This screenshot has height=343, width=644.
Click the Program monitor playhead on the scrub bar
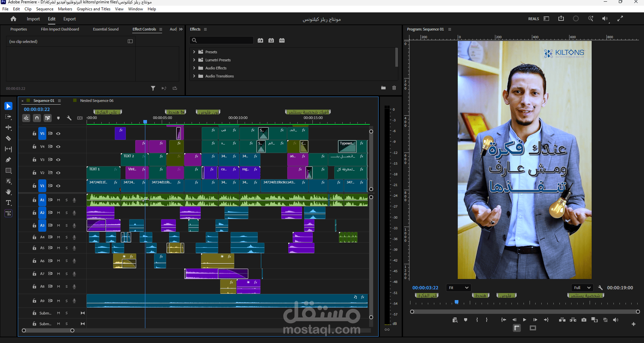456,302
